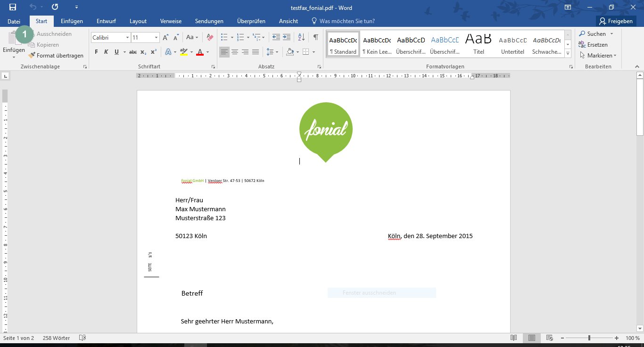Viewport: 644px width, 347px height.
Task: Switch to web layout view in the status bar
Action: pyautogui.click(x=549, y=338)
